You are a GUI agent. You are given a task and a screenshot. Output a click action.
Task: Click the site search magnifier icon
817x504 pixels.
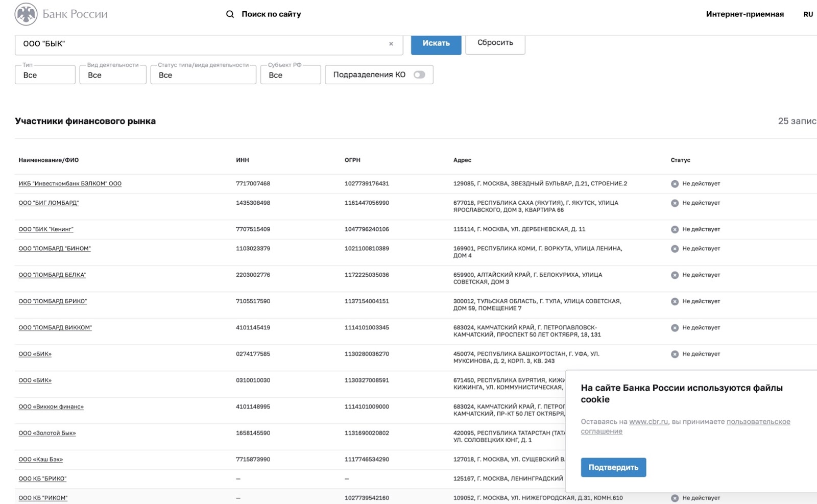pyautogui.click(x=230, y=14)
